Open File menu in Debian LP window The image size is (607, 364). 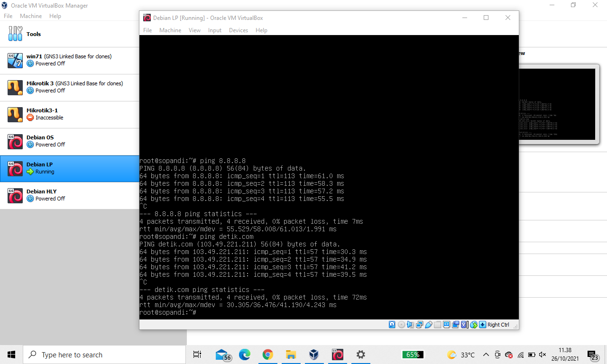[147, 30]
